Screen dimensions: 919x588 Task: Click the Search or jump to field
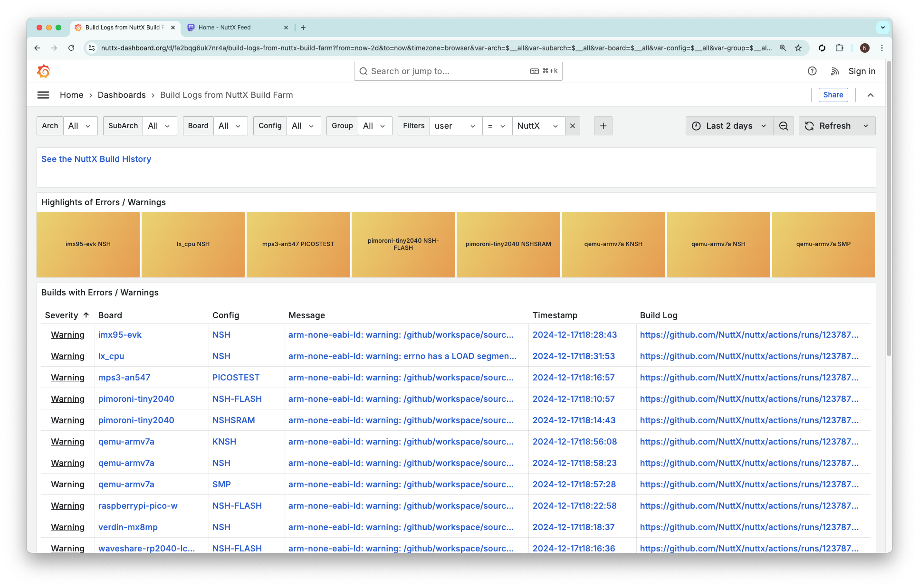[458, 71]
